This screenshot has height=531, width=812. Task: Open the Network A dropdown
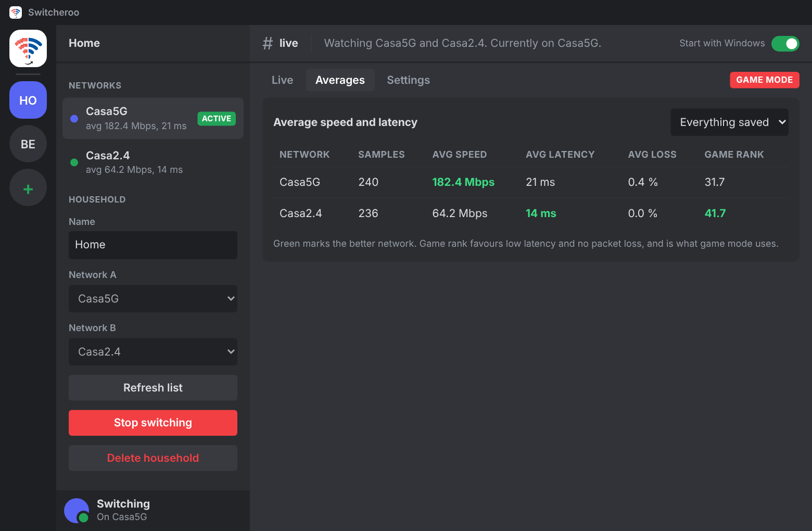pos(153,299)
